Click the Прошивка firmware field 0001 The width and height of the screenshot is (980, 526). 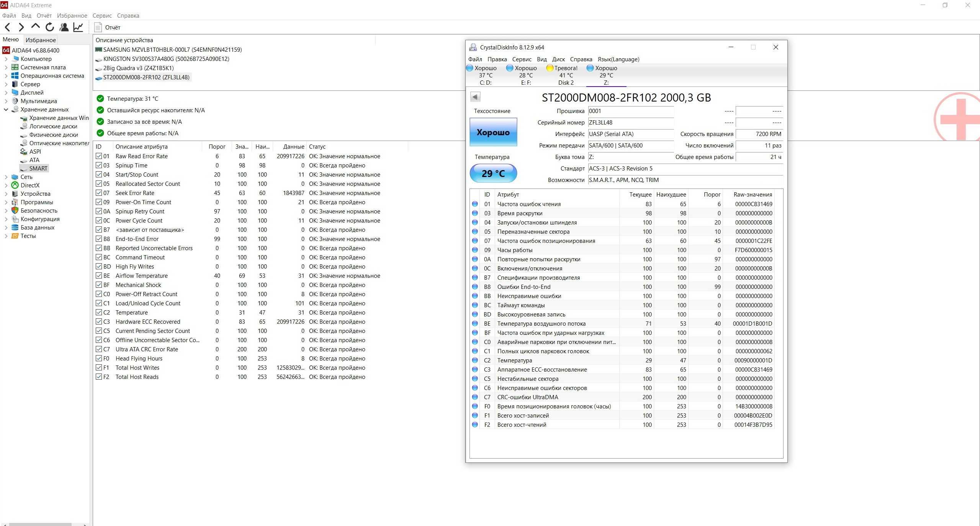coord(631,111)
